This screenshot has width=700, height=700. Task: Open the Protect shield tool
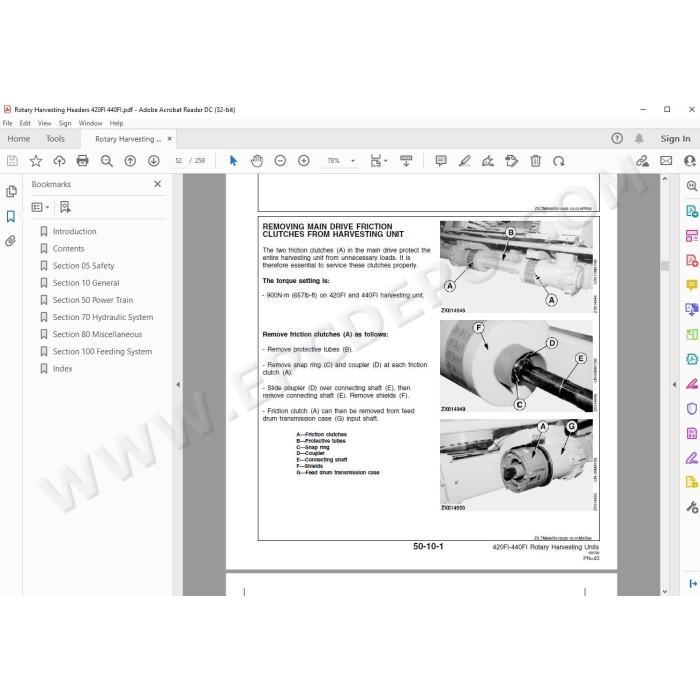click(692, 408)
